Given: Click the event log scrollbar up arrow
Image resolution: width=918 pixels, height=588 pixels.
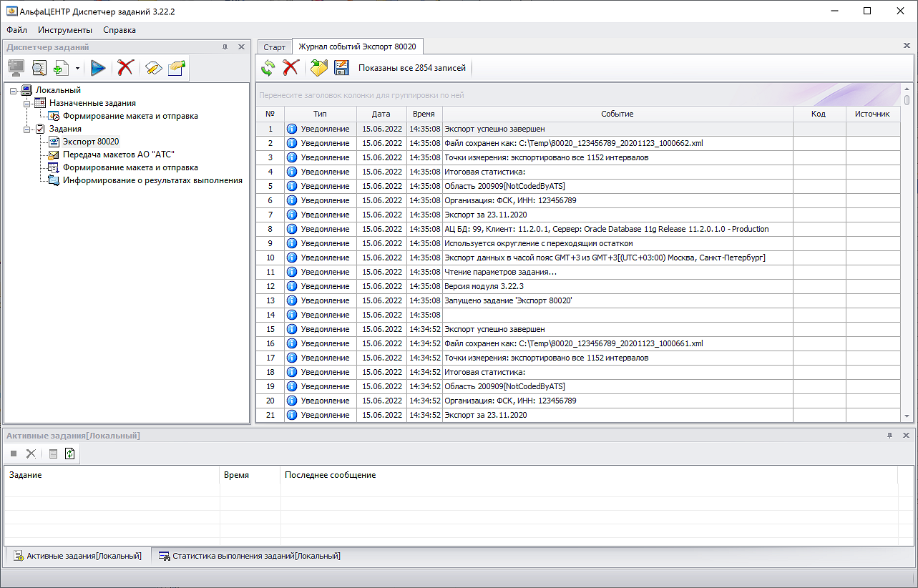Looking at the screenshot, I should click(907, 88).
